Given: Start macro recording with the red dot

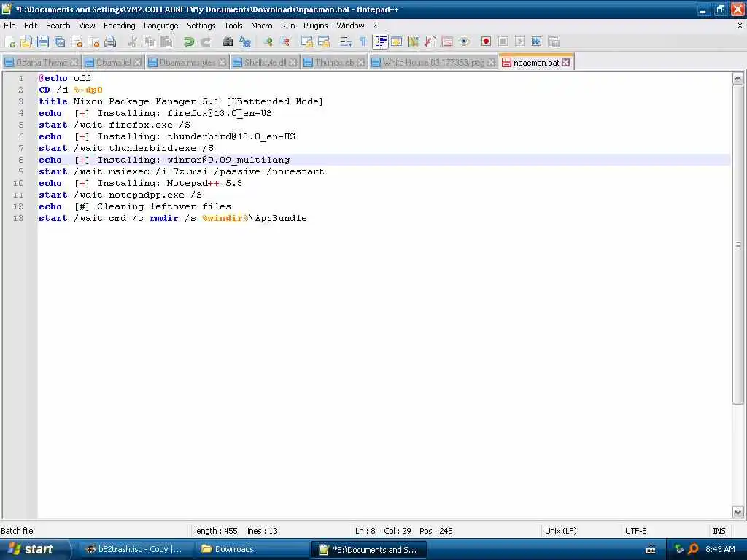Looking at the screenshot, I should click(x=486, y=42).
